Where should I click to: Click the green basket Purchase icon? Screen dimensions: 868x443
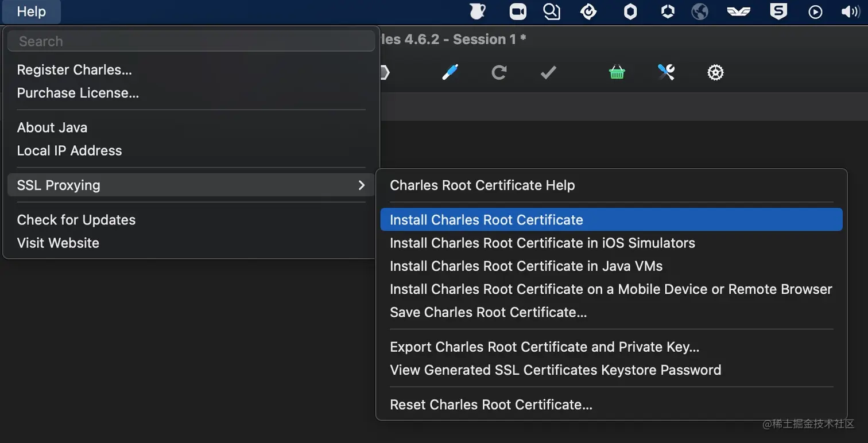pyautogui.click(x=617, y=72)
